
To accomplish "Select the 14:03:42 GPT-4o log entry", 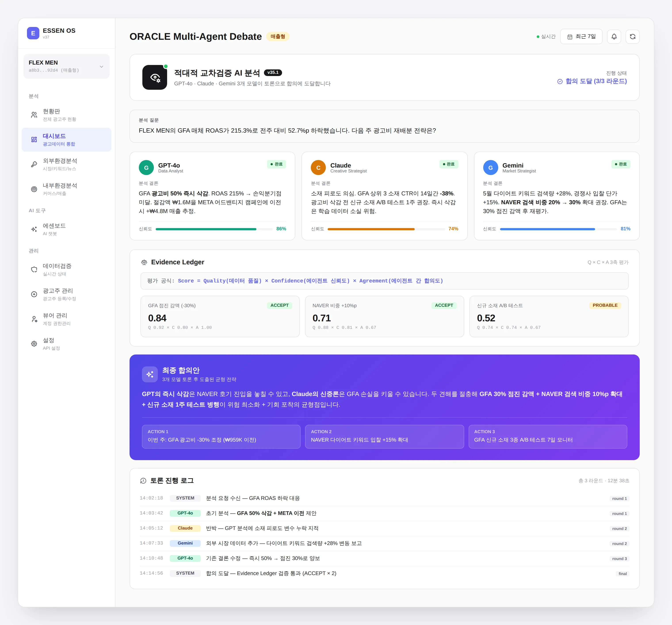I will click(384, 513).
